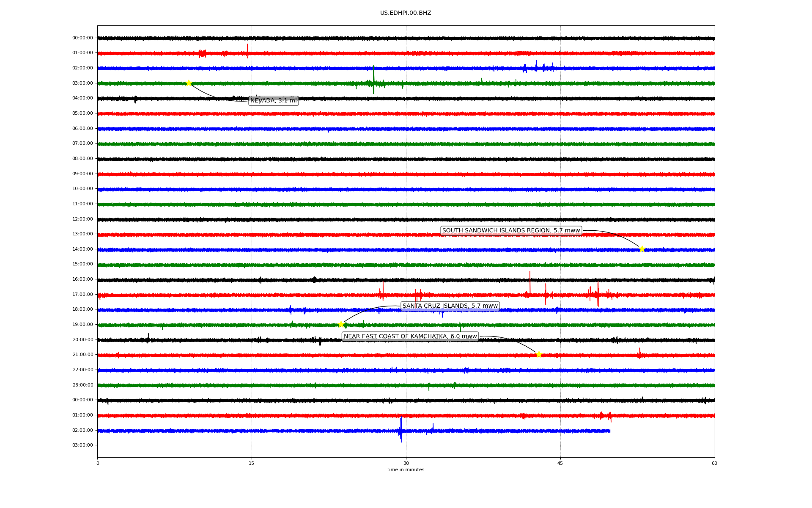
Task: Click the Santa Cruz Islands star marker
Action: 341,324
